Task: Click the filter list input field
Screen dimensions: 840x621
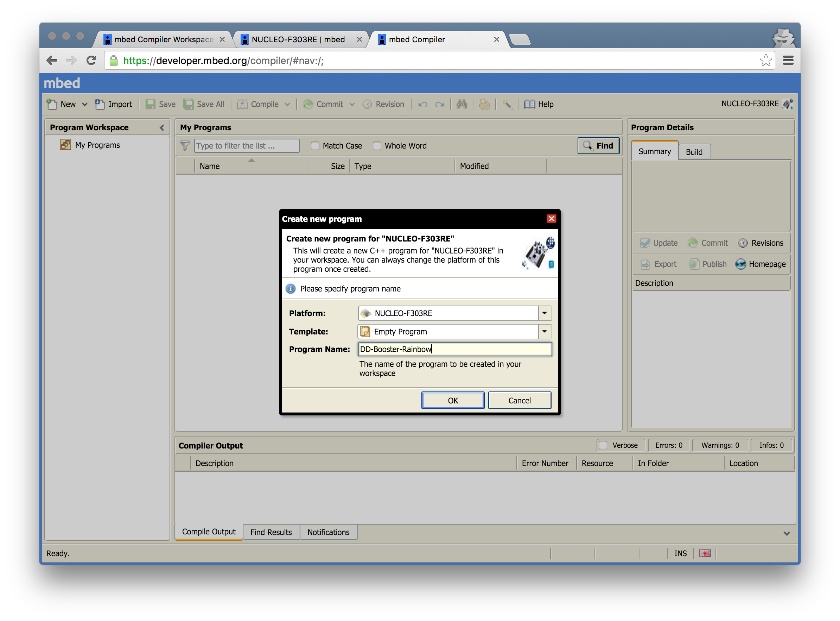Action: point(247,146)
